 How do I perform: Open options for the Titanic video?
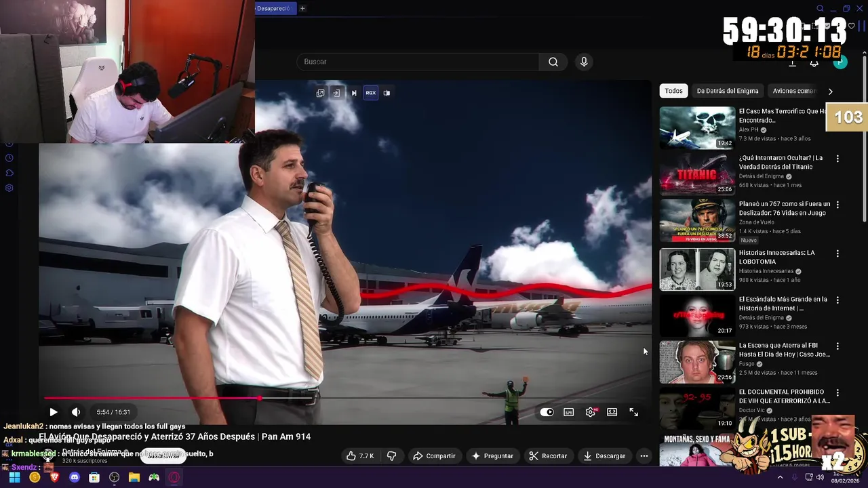(x=837, y=159)
